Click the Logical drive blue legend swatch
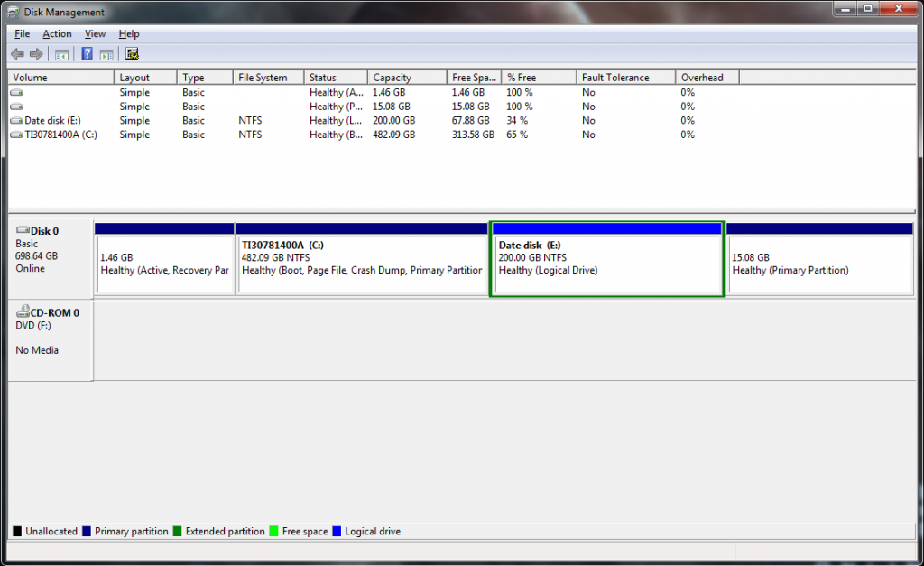924x566 pixels. tap(337, 532)
